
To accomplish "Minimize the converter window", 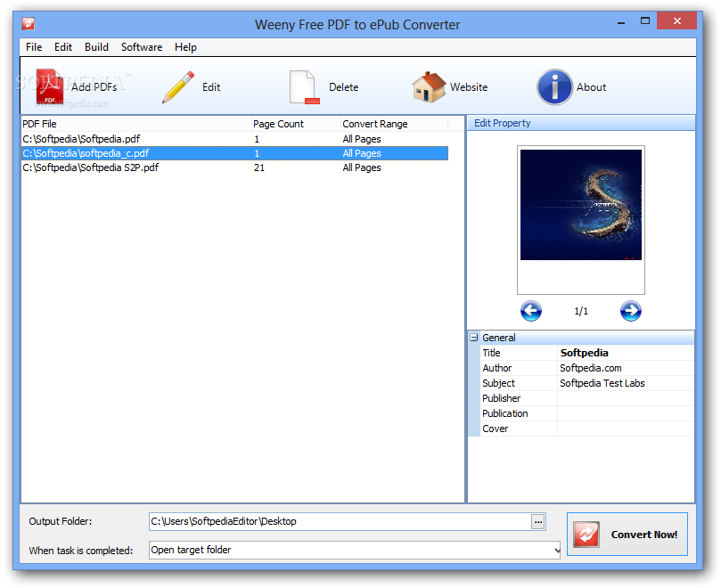I will [x=621, y=21].
